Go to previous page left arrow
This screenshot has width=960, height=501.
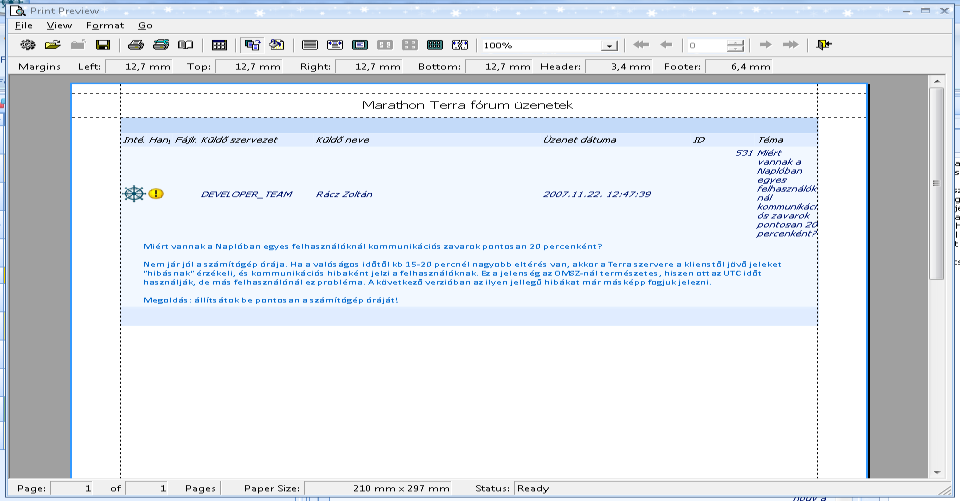click(x=666, y=45)
